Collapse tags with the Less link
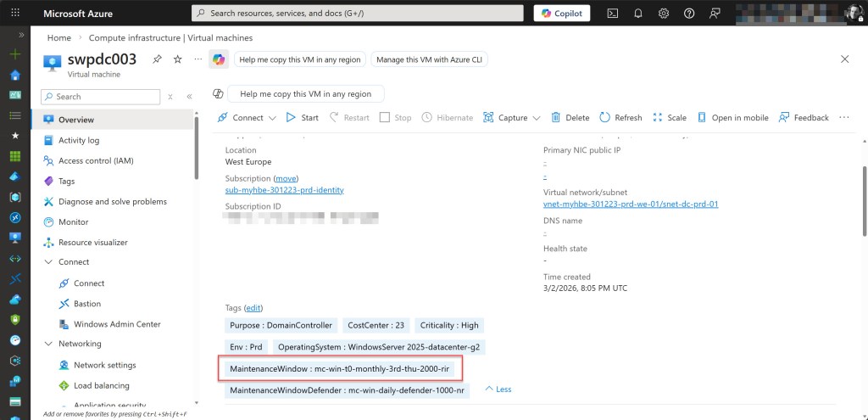Image resolution: width=868 pixels, height=420 pixels. (x=498, y=389)
